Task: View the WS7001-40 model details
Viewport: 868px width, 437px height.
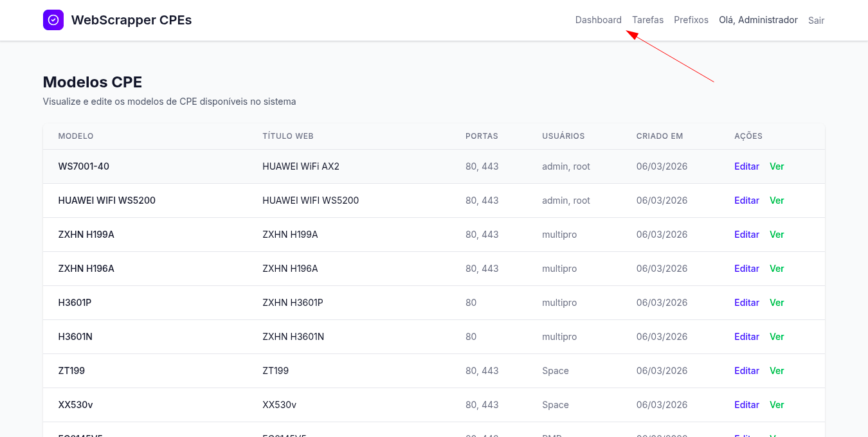Action: pyautogui.click(x=777, y=166)
